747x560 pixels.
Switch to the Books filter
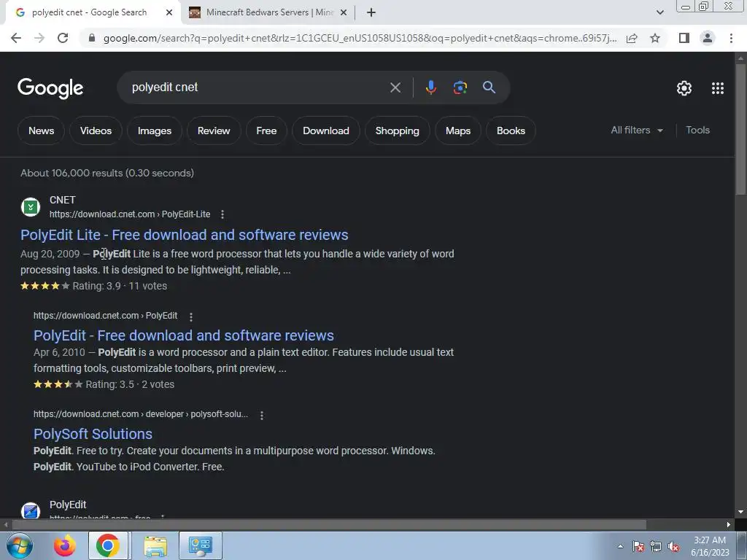[511, 131]
